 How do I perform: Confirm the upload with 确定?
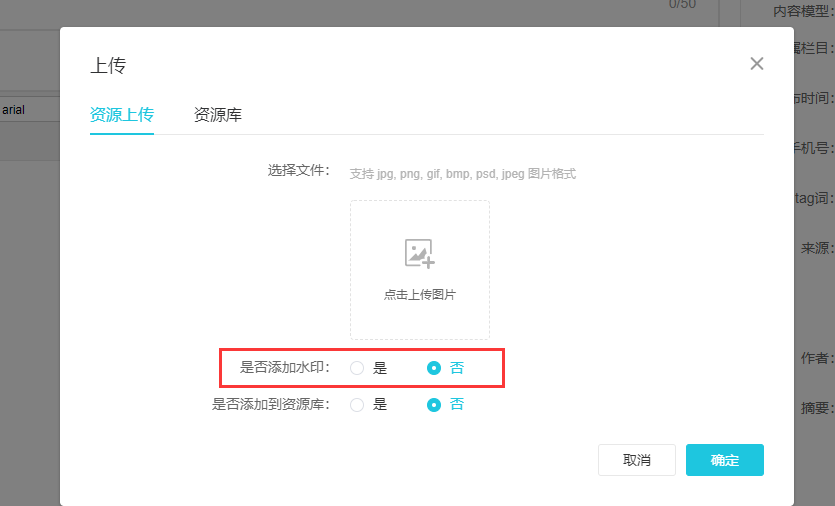tap(724, 460)
